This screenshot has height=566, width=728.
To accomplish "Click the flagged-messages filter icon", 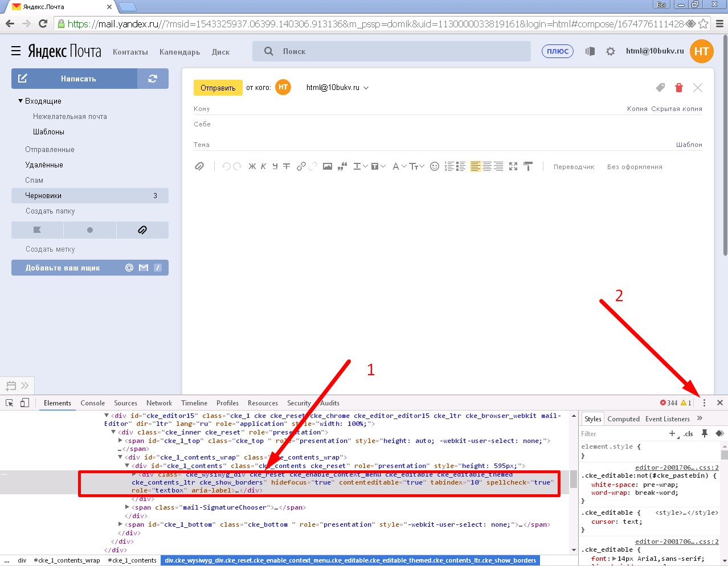I will pos(37,230).
